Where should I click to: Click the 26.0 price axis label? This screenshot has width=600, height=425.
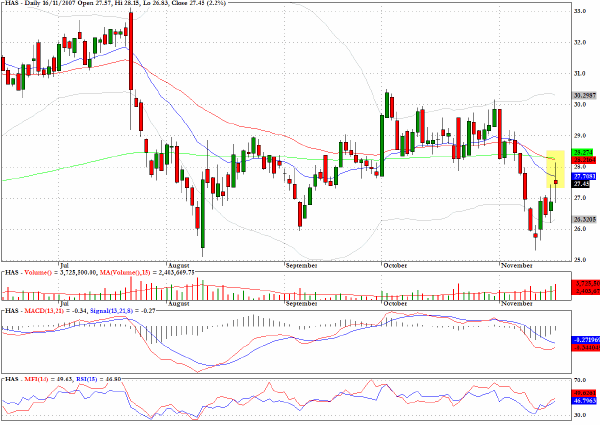[580, 229]
